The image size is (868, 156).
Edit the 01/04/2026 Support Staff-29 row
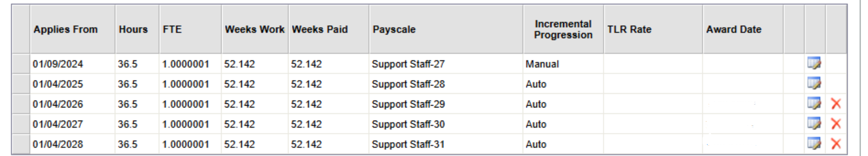814,103
